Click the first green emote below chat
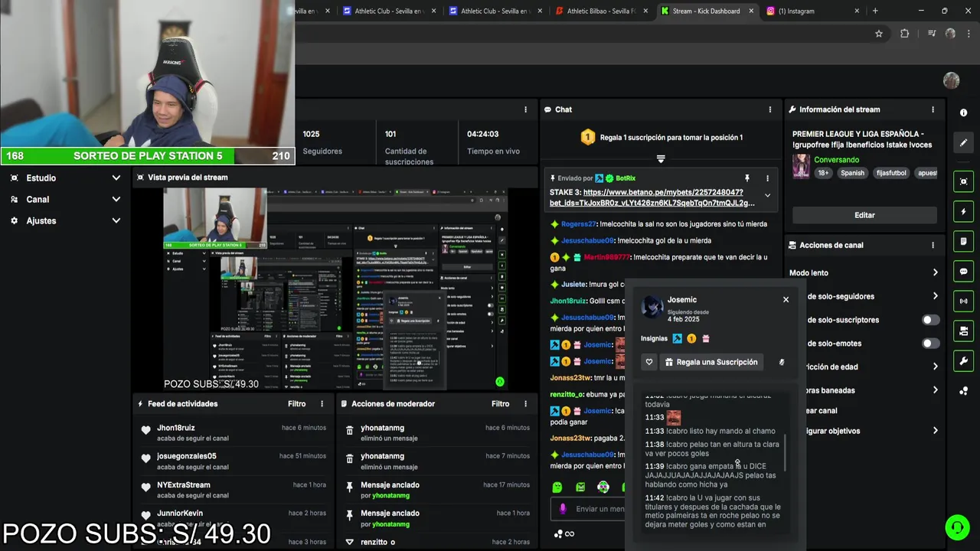This screenshot has height=551, width=980. pyautogui.click(x=557, y=487)
